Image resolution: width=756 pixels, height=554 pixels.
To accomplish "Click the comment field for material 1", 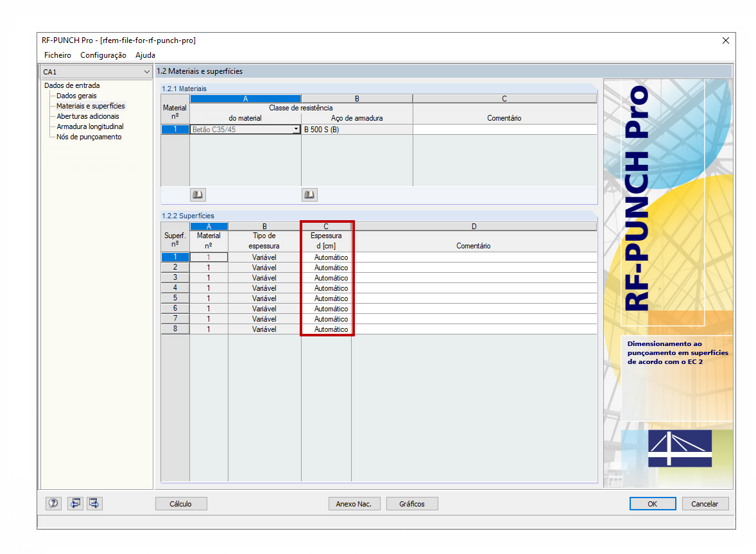I will (x=504, y=129).
